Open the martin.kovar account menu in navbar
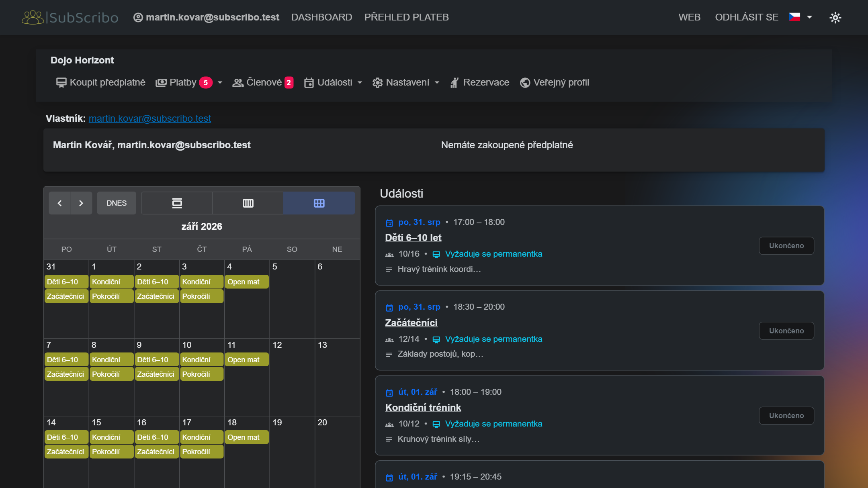 [x=206, y=17]
